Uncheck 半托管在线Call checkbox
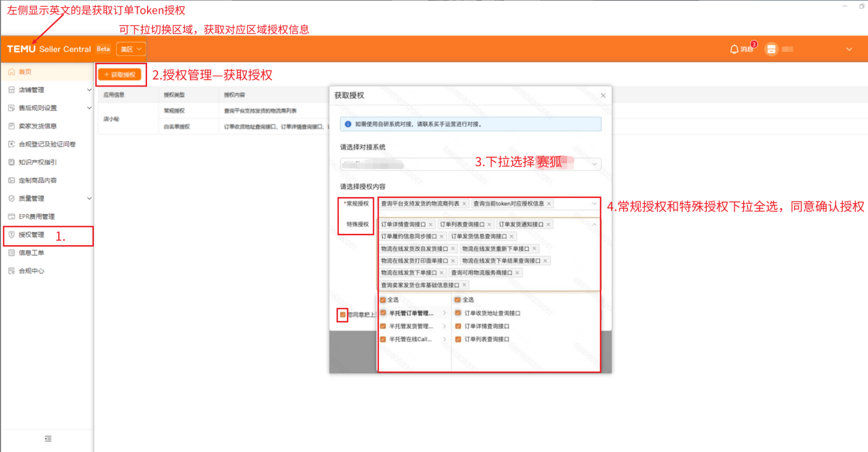This screenshot has width=868, height=452. pyautogui.click(x=383, y=340)
